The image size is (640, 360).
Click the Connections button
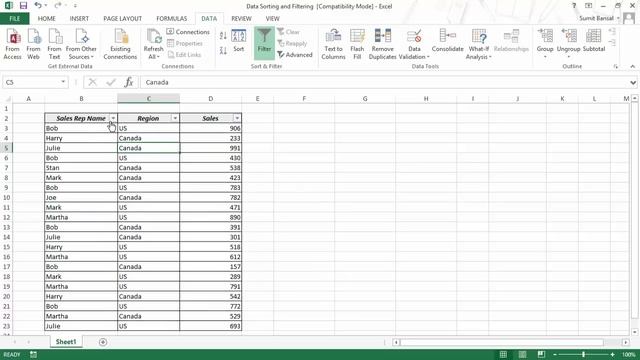(188, 32)
